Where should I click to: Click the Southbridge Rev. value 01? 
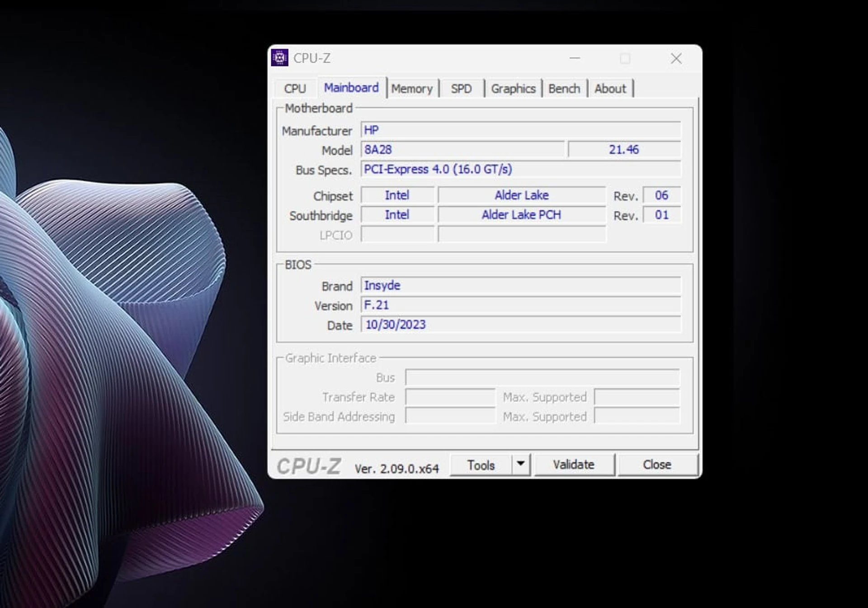662,214
